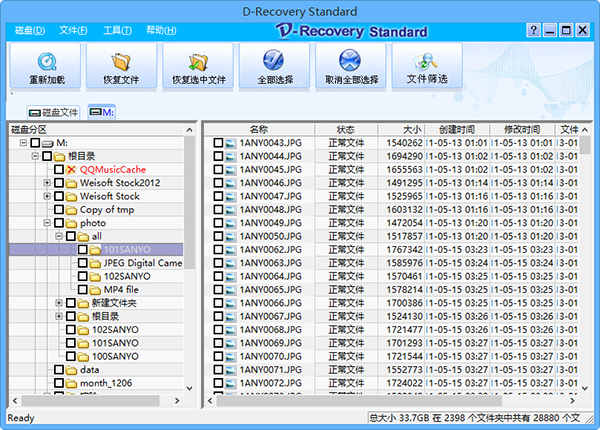Viewport: 600px width, 430px height.
Task: Click the 恢复选中文件 recover selected icon
Action: pos(198,62)
